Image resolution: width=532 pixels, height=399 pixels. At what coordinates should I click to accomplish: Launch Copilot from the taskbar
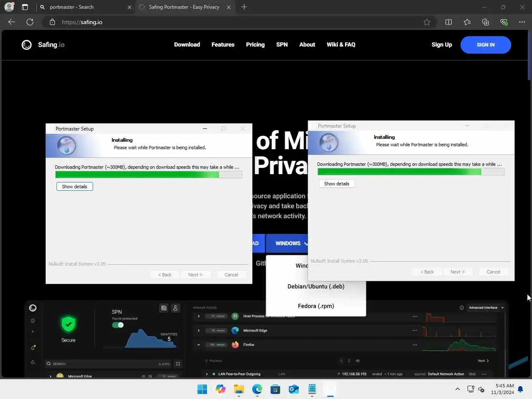click(220, 389)
